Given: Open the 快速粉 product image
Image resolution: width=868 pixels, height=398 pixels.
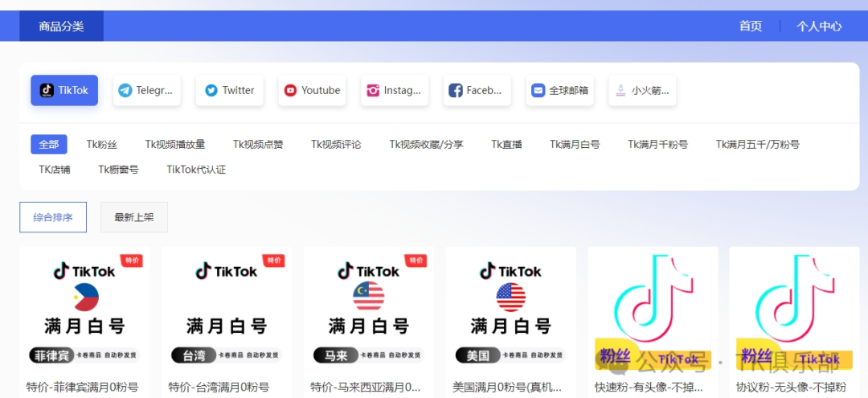Looking at the screenshot, I should [653, 310].
